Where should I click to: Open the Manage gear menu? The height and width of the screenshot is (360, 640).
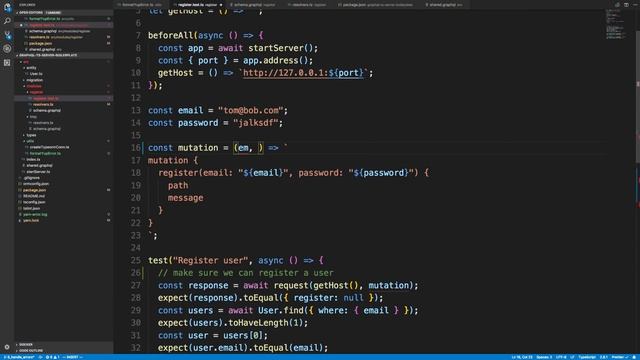(7, 347)
